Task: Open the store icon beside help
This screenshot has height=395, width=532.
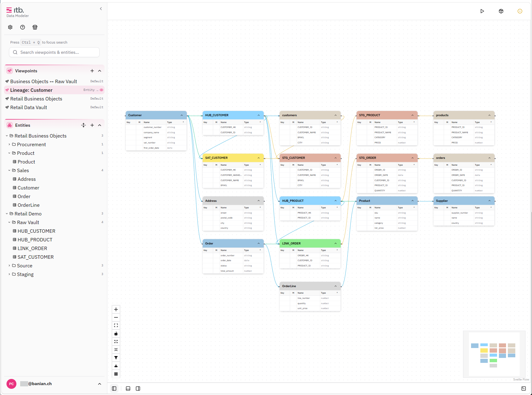Action: coord(35,27)
